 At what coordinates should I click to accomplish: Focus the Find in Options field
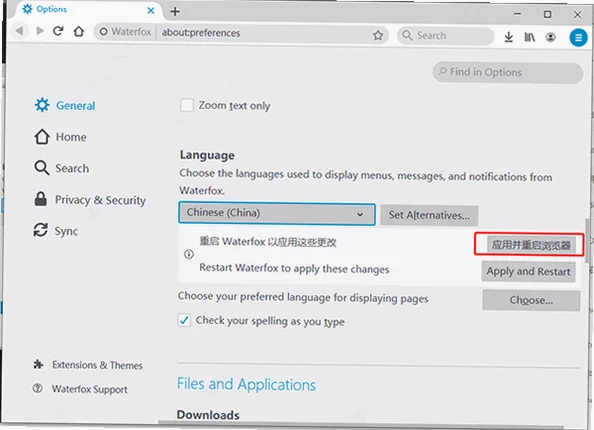tap(508, 72)
